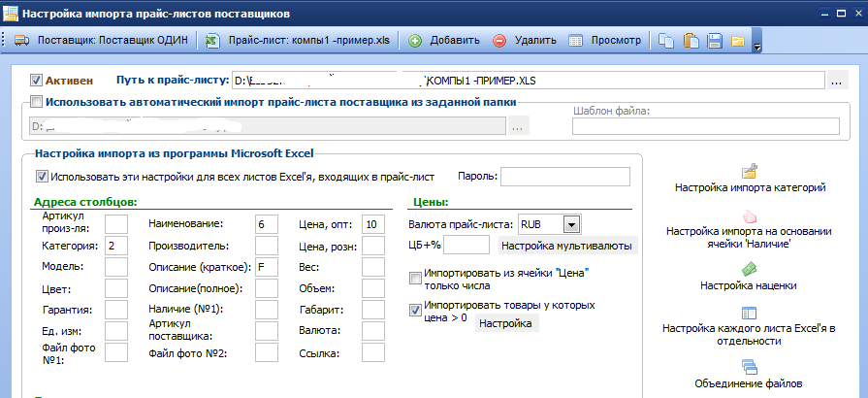
Task: Click the Цена, опт field containing 10
Action: click(373, 224)
